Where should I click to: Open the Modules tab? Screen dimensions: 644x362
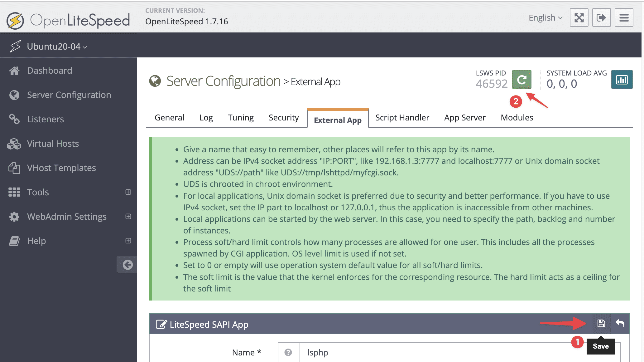[517, 118]
